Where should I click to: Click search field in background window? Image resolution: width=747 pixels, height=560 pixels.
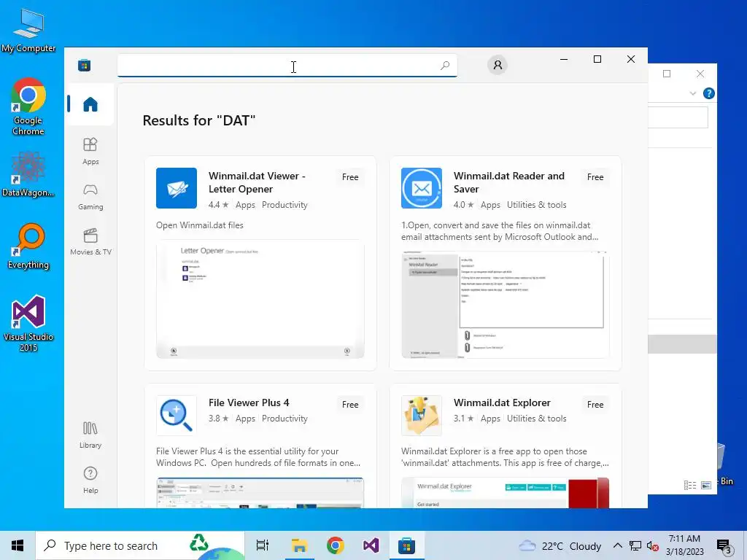click(678, 117)
